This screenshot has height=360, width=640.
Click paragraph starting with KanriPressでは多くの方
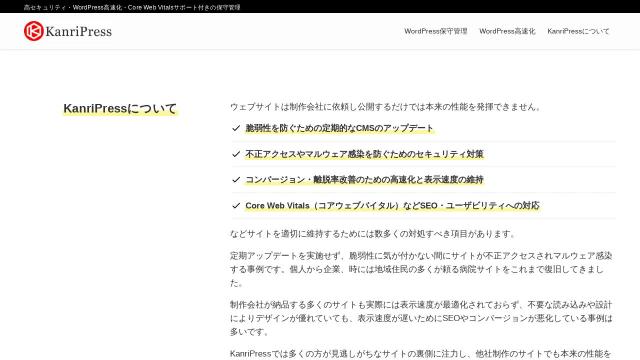(x=420, y=354)
